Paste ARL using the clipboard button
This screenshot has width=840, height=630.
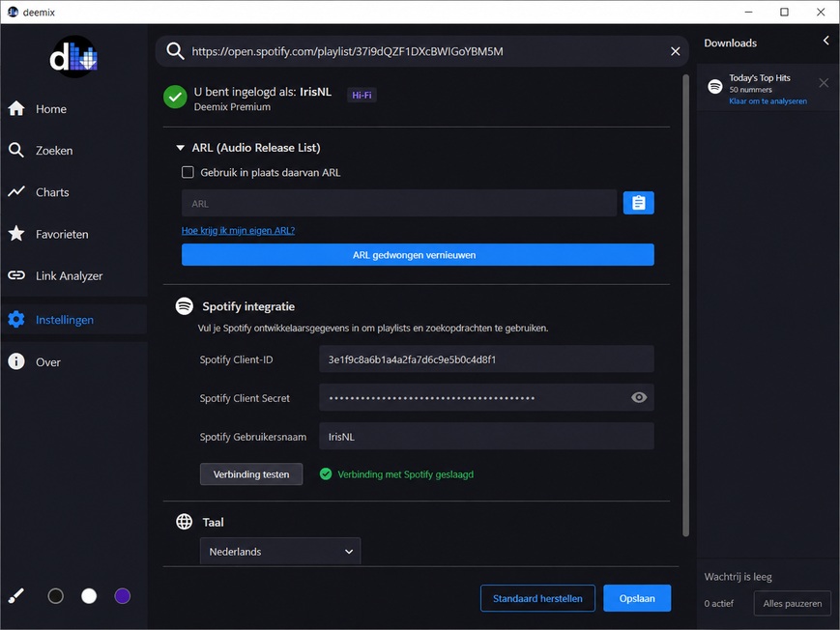pos(638,203)
